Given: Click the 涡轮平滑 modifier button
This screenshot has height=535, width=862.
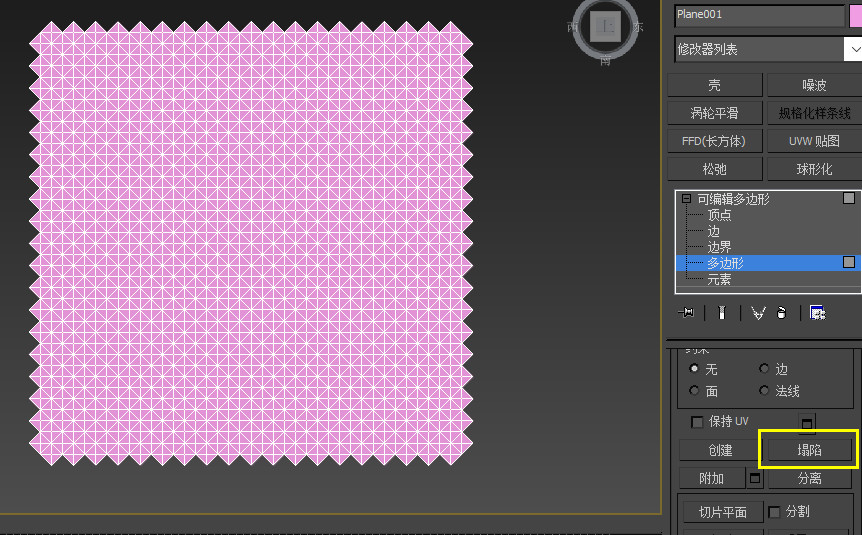Looking at the screenshot, I should [715, 113].
